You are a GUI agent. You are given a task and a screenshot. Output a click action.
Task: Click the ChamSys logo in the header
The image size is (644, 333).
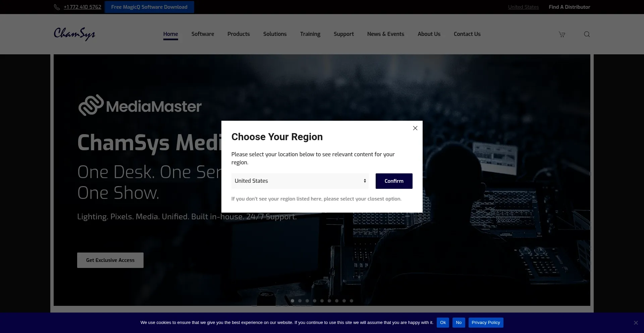click(74, 34)
